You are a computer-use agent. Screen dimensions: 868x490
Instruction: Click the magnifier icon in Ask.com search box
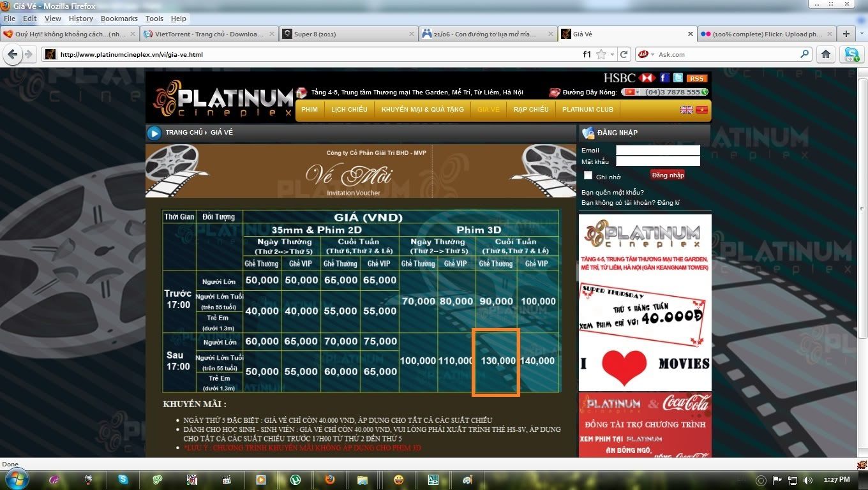pos(805,54)
